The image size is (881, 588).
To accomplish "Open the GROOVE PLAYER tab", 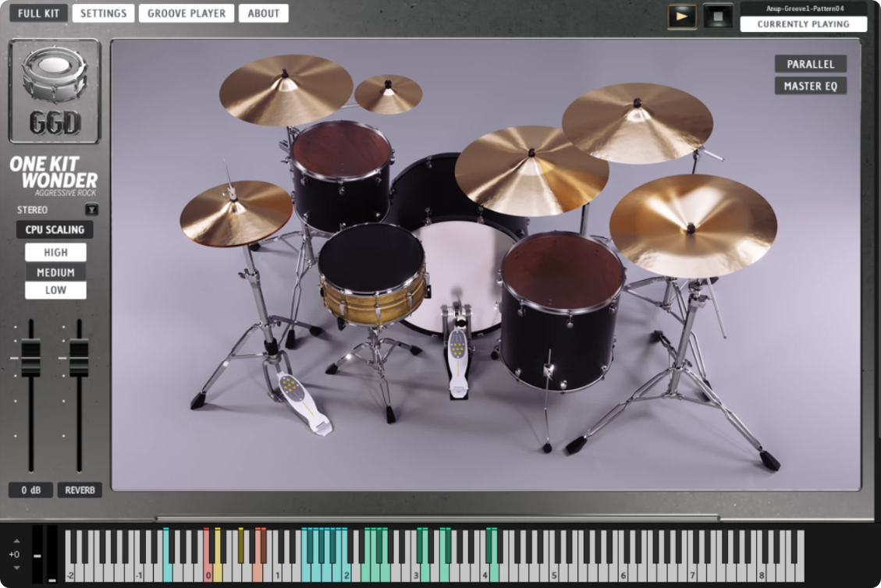I will point(186,13).
